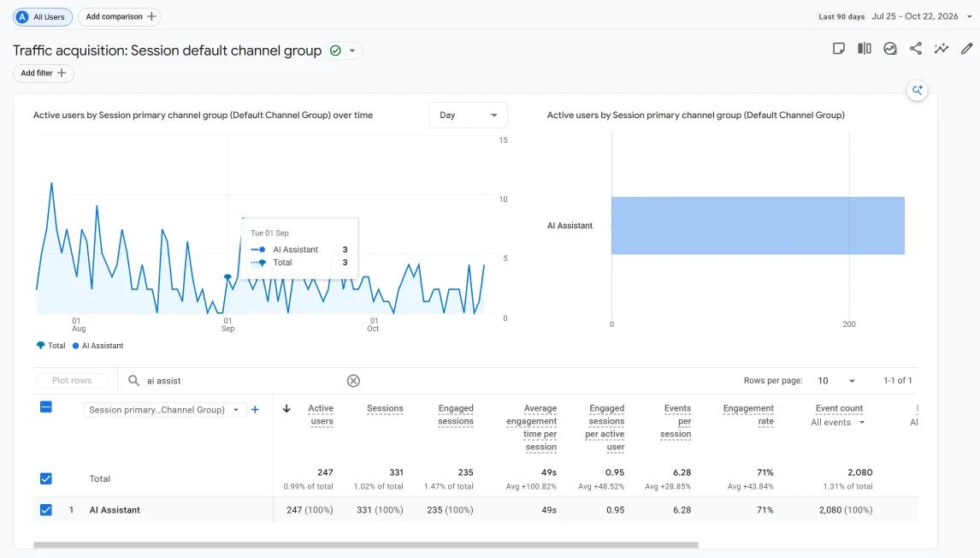Click the horizontal table scrollbar
Viewport: 980px width, 558px height.
pos(366,545)
